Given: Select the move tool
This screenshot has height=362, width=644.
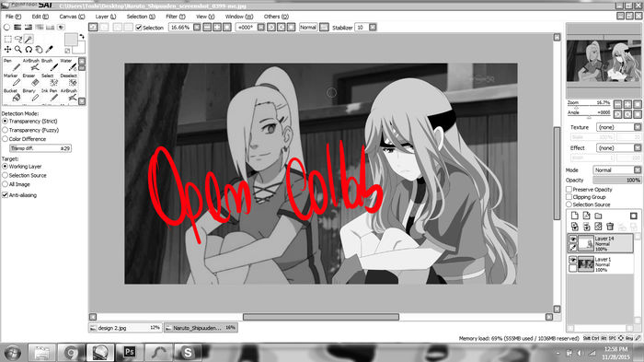Looking at the screenshot, I should pyautogui.click(x=7, y=50).
